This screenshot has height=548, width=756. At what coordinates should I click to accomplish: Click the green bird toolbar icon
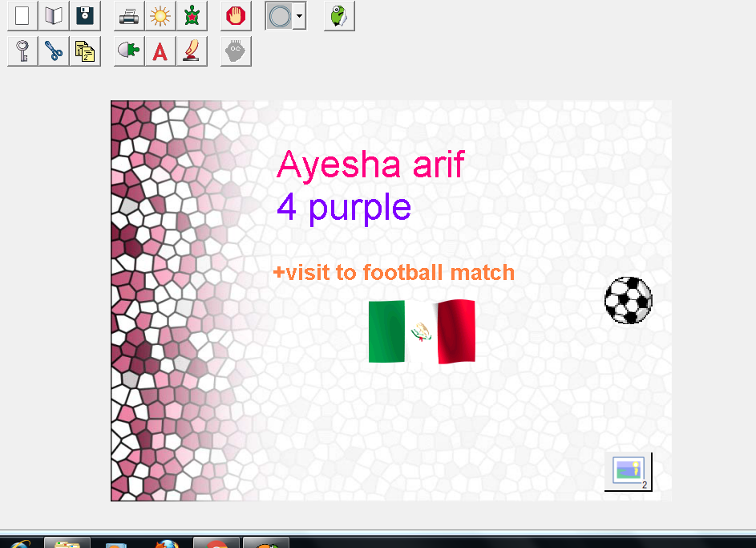338,15
